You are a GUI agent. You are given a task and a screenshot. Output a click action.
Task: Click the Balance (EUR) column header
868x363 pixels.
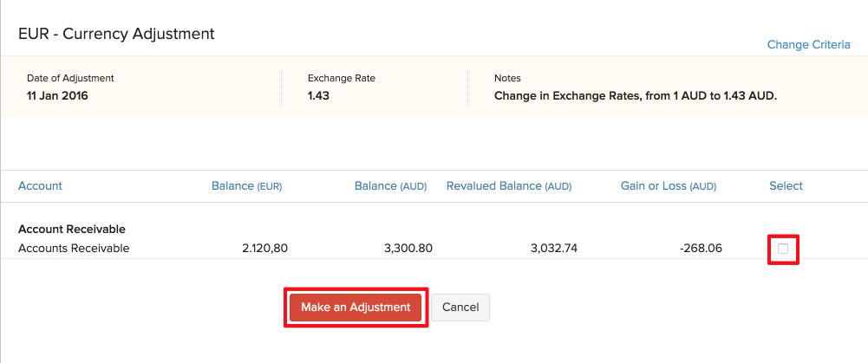tap(246, 185)
